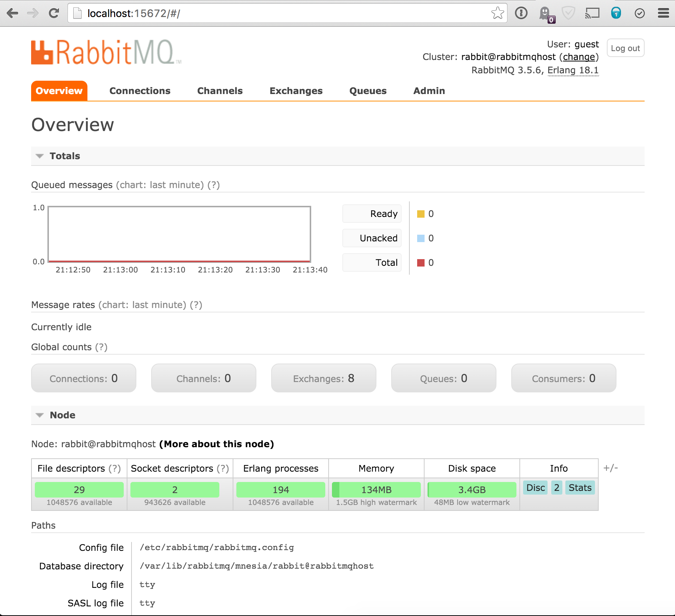Image resolution: width=675 pixels, height=616 pixels.
Task: Click the Disc info tag
Action: [536, 488]
